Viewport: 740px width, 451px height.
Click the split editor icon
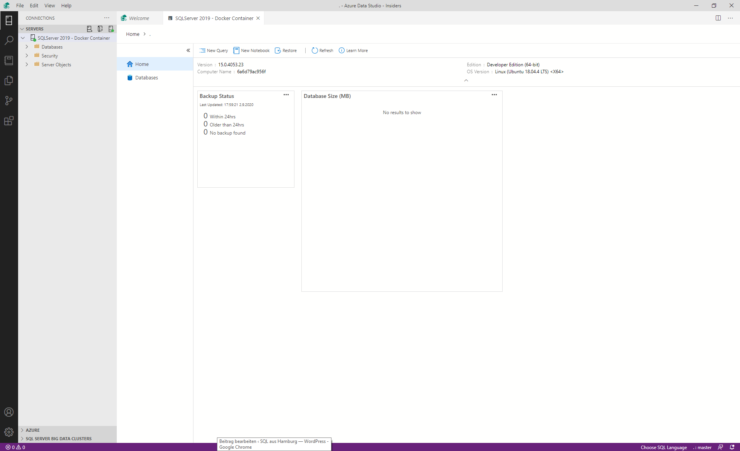coord(718,18)
